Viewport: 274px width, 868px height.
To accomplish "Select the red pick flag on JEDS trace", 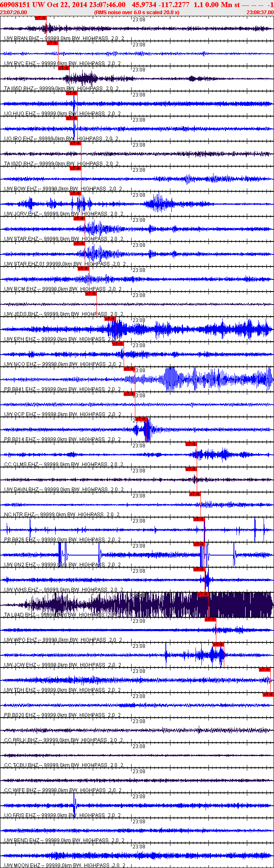I will click(x=91, y=294).
